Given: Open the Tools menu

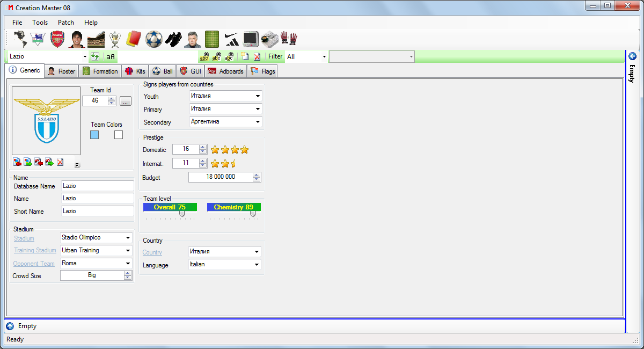Looking at the screenshot, I should tap(40, 23).
